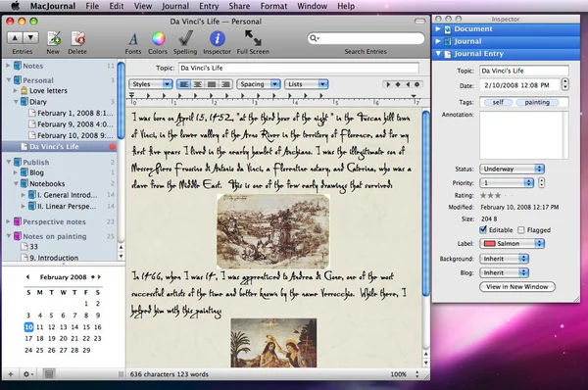The height and width of the screenshot is (390, 588).
Task: Center the text alignment
Action: coord(198,84)
